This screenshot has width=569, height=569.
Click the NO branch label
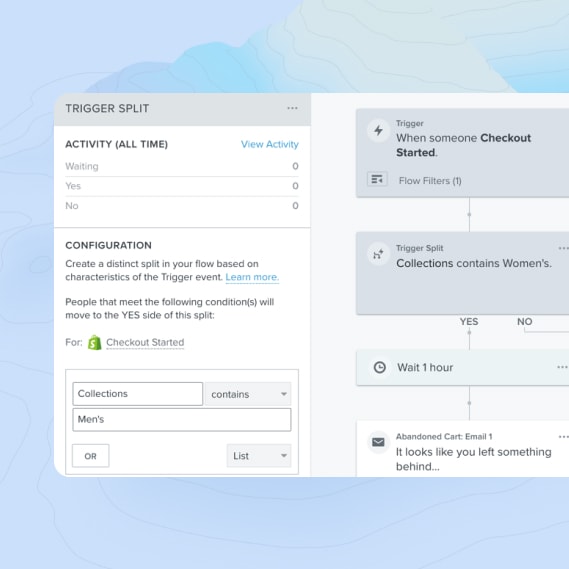pyautogui.click(x=524, y=322)
